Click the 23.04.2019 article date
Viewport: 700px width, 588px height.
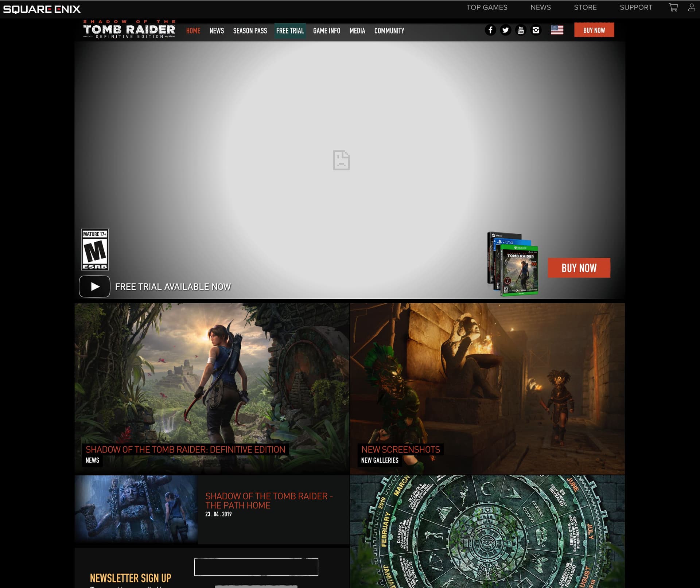tap(218, 514)
